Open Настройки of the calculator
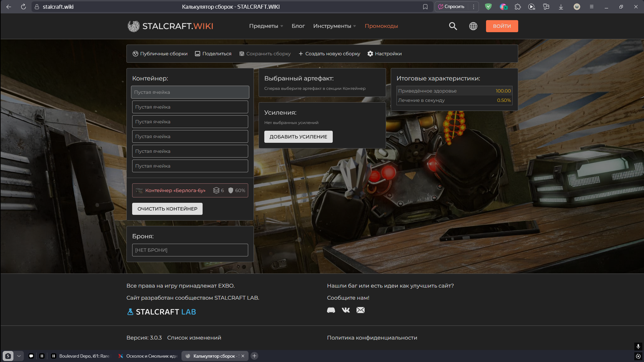The image size is (644, 362). pos(384,54)
